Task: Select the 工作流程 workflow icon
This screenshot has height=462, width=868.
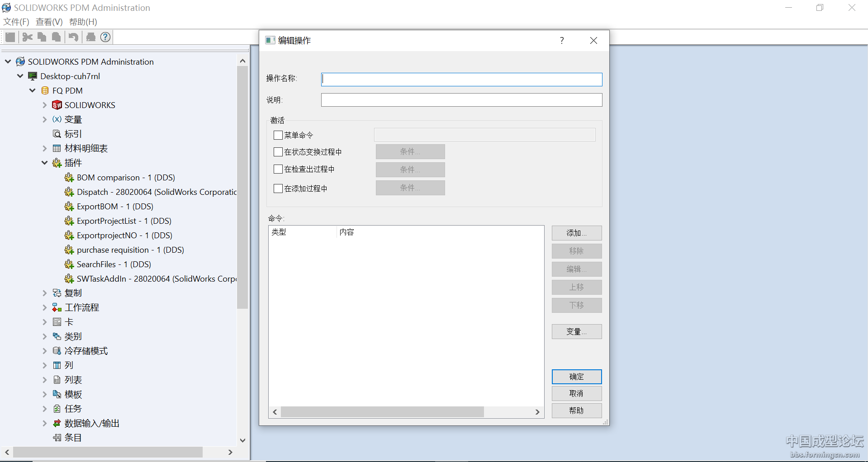Action: pyautogui.click(x=57, y=308)
